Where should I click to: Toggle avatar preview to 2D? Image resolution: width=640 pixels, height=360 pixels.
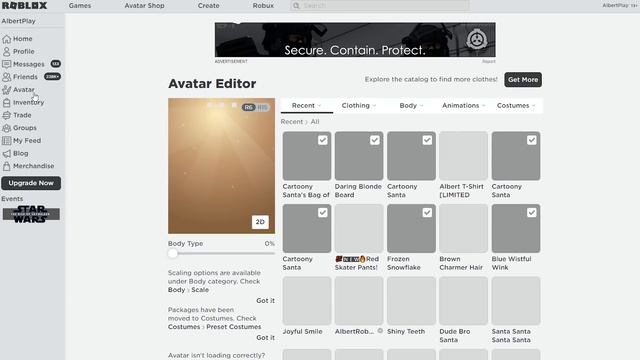point(260,222)
